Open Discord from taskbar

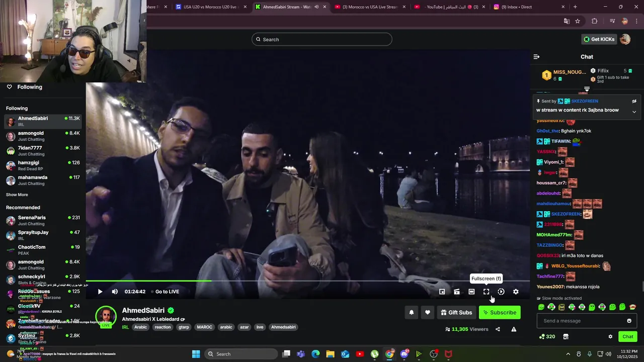tap(404, 354)
